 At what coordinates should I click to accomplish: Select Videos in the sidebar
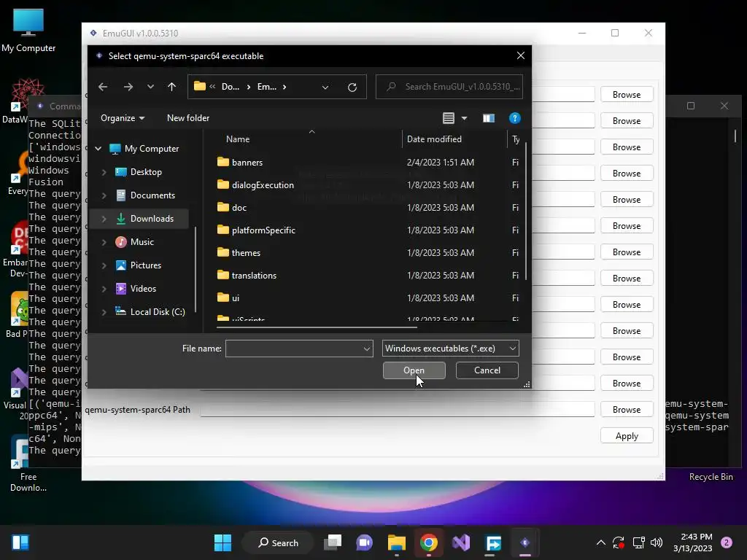pos(143,289)
